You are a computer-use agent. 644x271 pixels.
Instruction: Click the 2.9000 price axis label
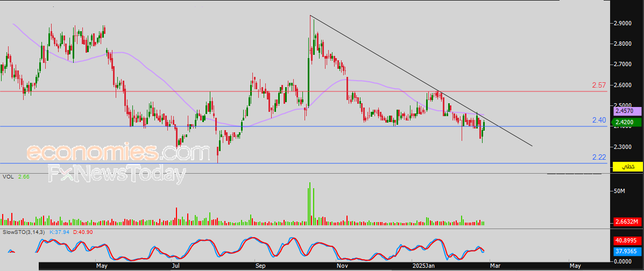click(x=624, y=24)
